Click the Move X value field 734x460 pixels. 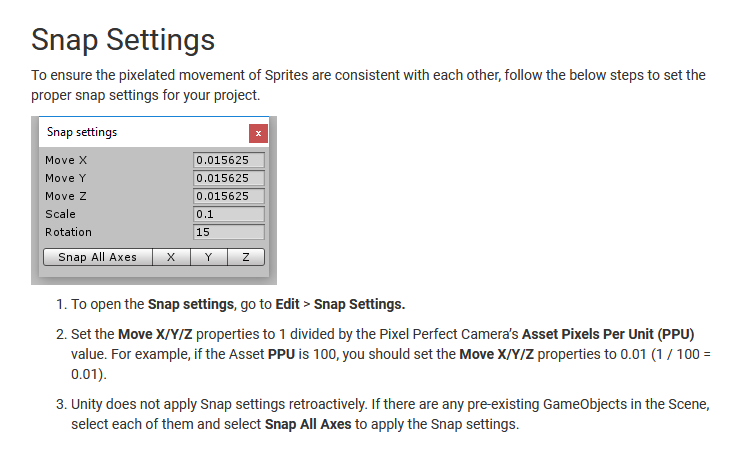[228, 160]
